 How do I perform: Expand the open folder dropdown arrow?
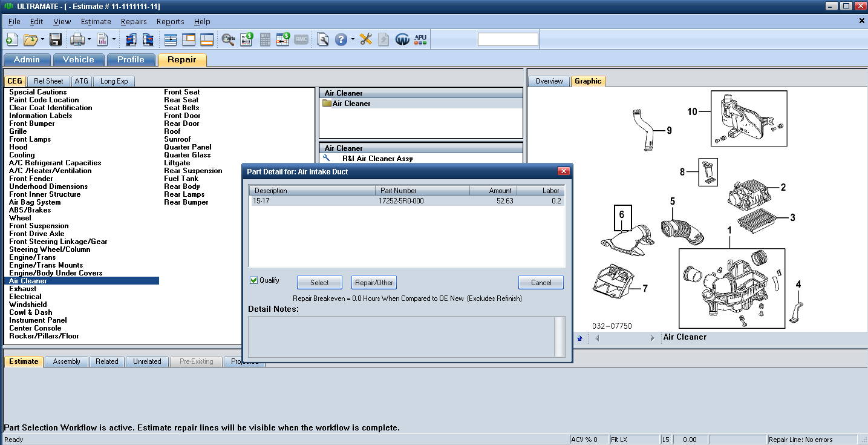(42, 40)
